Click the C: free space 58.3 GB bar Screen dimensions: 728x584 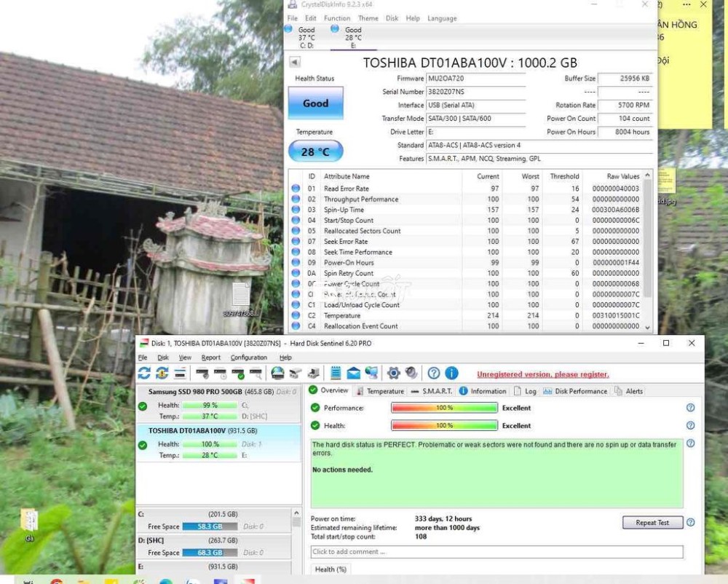coord(210,526)
